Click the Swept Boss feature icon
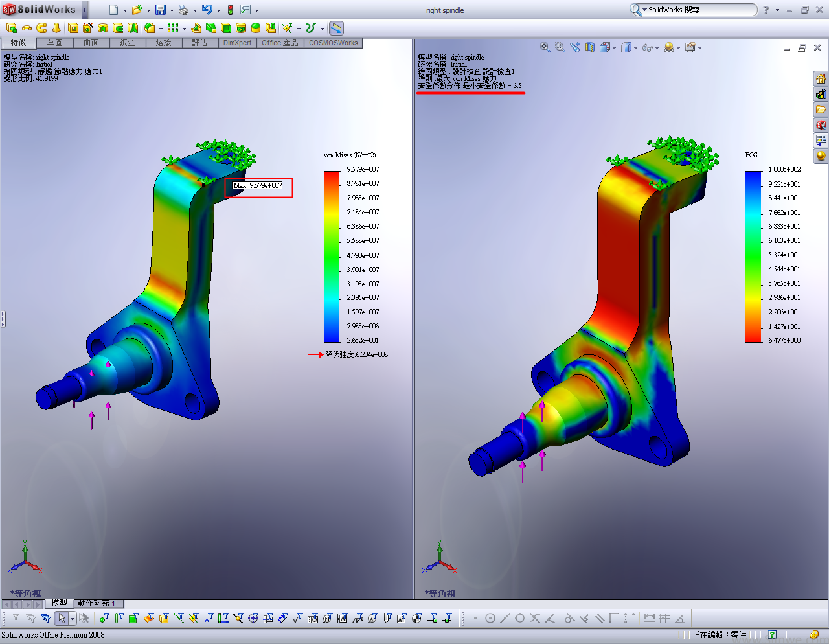829x644 pixels. pyautogui.click(x=41, y=28)
